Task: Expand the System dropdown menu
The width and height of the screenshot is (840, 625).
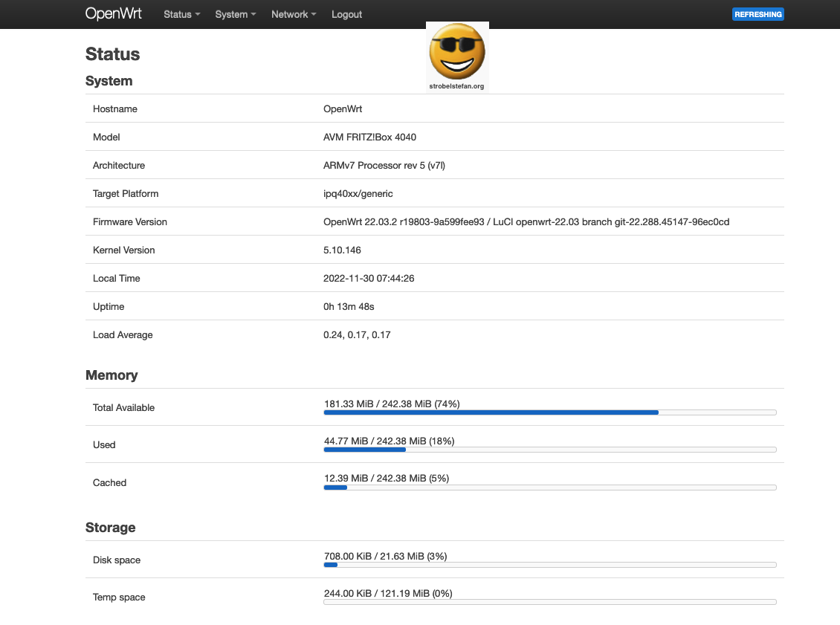Action: pos(235,14)
